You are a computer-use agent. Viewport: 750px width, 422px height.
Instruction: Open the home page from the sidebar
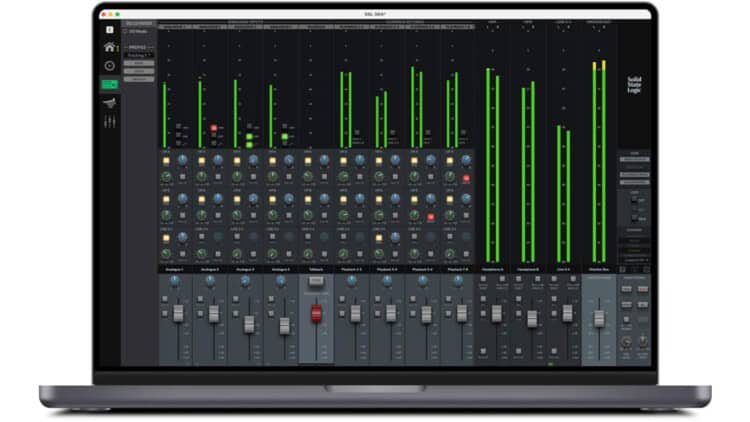tap(110, 47)
